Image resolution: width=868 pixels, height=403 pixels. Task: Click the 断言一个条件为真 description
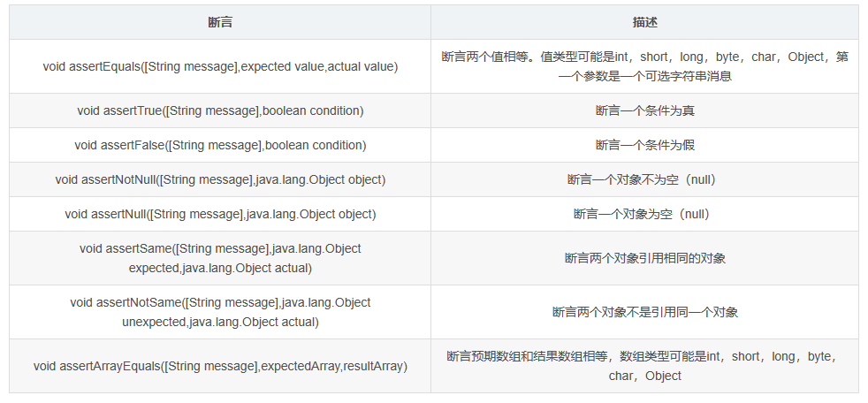click(x=645, y=110)
